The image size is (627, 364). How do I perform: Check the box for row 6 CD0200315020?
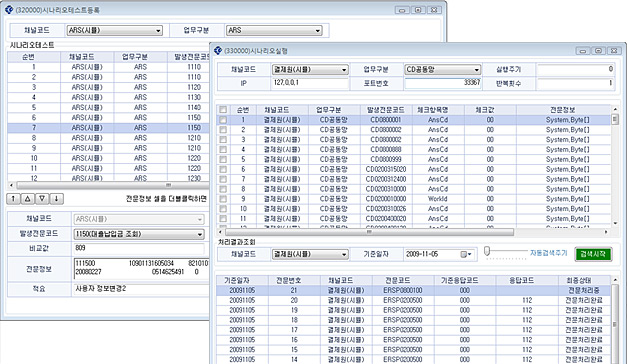pyautogui.click(x=223, y=169)
